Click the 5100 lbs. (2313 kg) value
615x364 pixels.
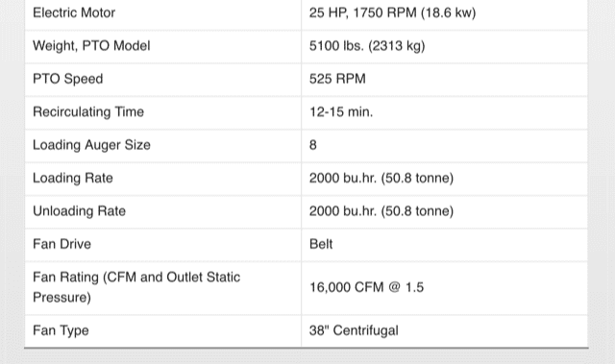pos(367,46)
